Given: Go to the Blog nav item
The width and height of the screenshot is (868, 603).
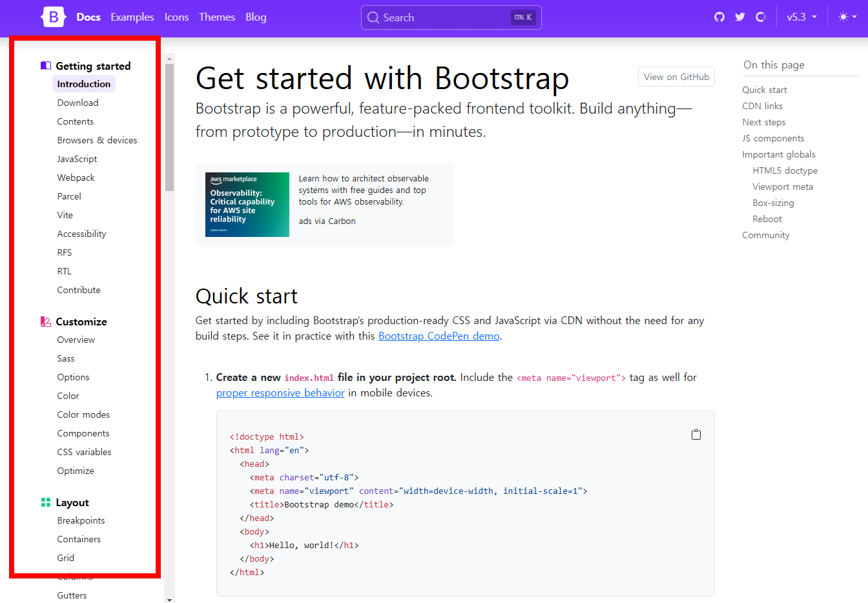Looking at the screenshot, I should [x=256, y=17].
